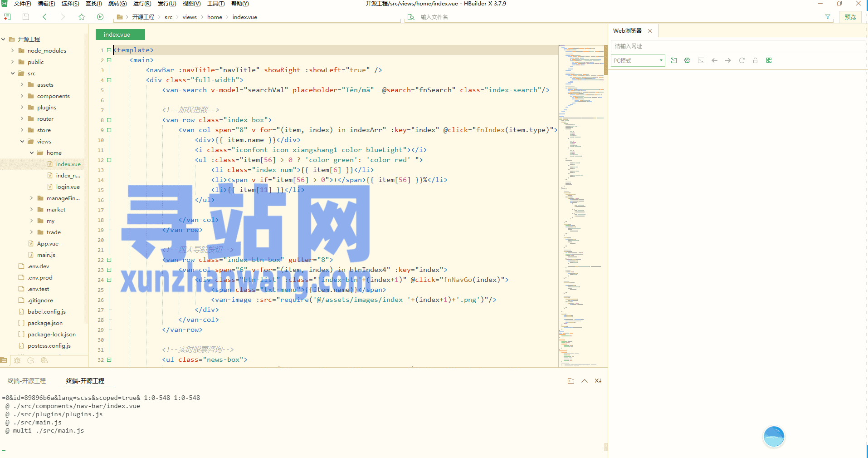
Task: Open the PC模式 device mode dropdown
Action: tap(638, 60)
